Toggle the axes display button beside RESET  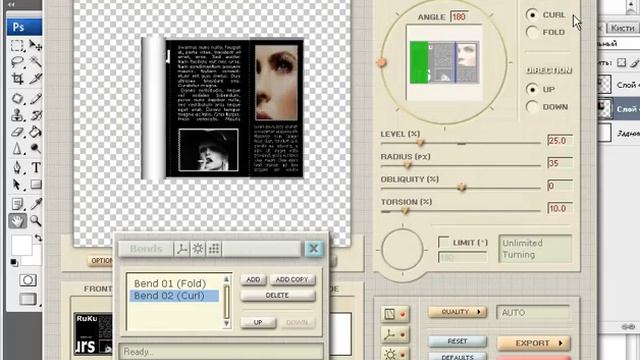(394, 334)
